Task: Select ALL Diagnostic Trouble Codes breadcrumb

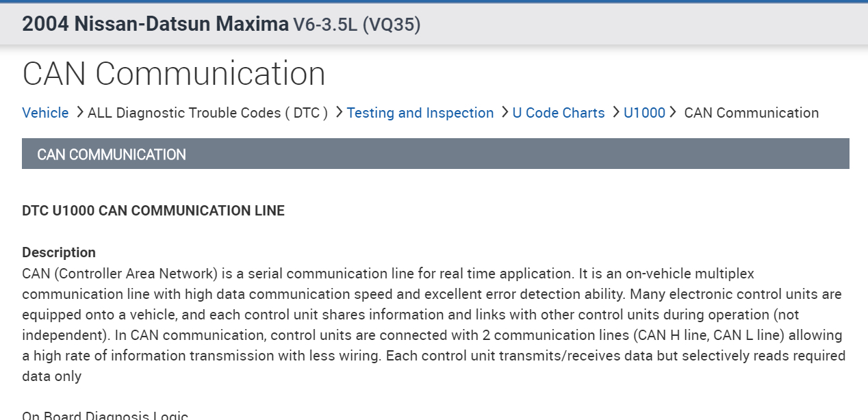Action: point(207,113)
